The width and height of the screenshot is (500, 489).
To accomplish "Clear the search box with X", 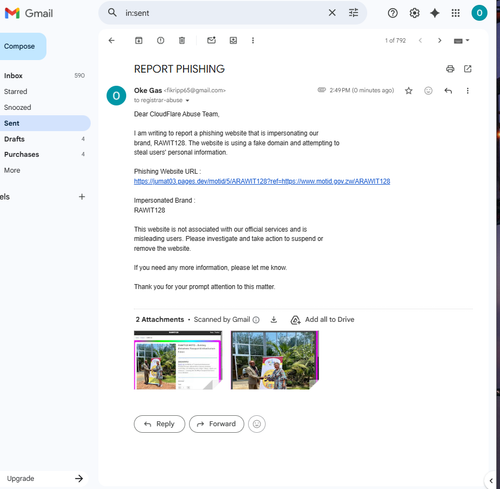I will (332, 13).
